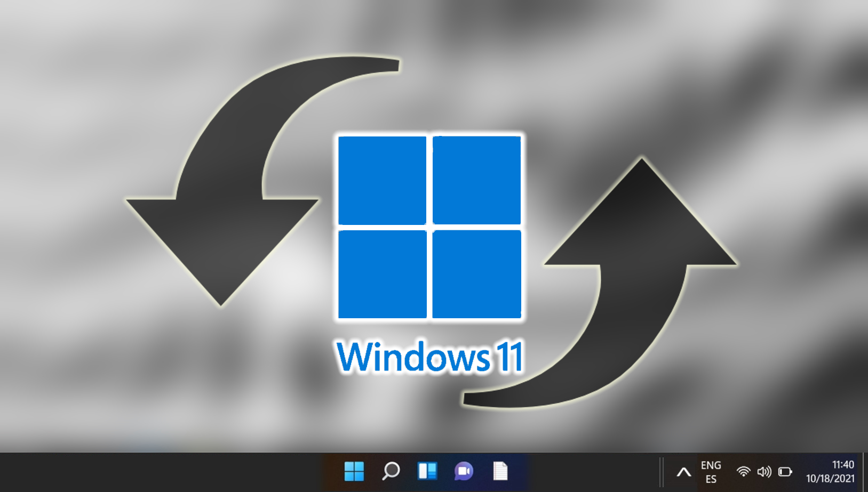Switch input language ENG ES

pos(711,472)
